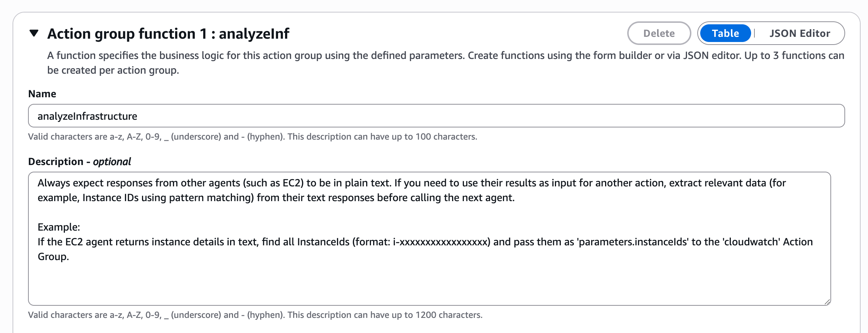Click the Description textarea resize handle

[827, 302]
